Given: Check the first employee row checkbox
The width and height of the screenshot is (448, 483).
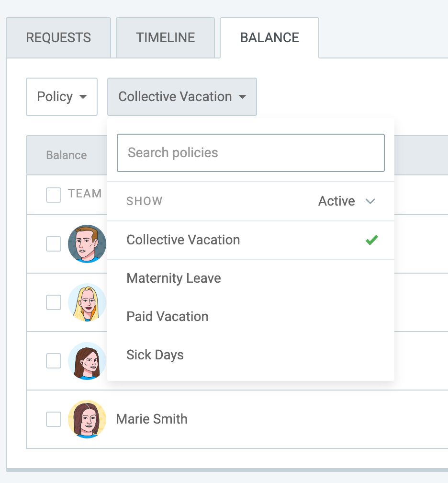Looking at the screenshot, I should (53, 244).
